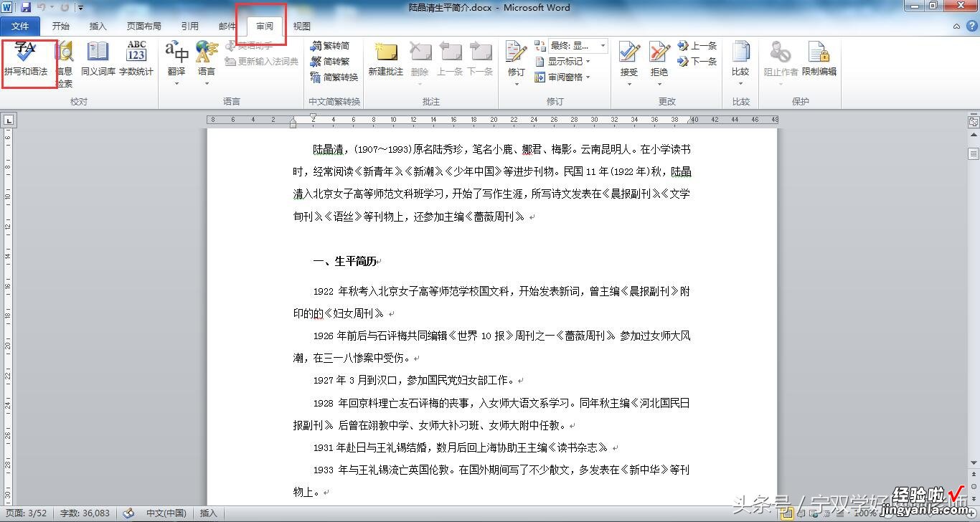Expand the 翻译 dropdown arrow
This screenshot has width=980, height=522.
coord(176,83)
